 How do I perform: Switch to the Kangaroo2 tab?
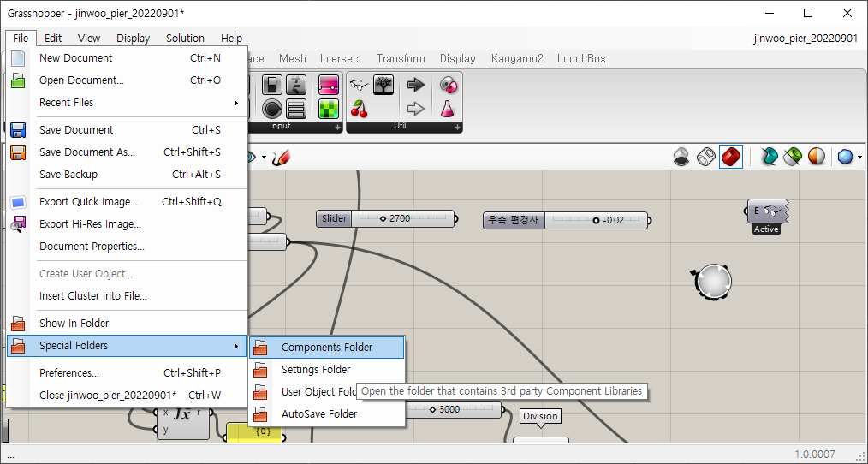(x=517, y=59)
